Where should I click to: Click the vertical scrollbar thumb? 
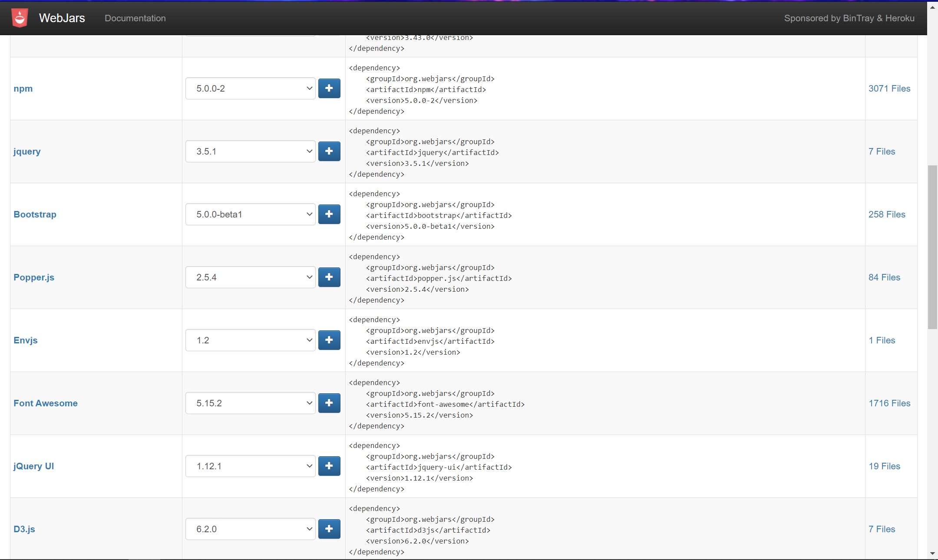[932, 247]
